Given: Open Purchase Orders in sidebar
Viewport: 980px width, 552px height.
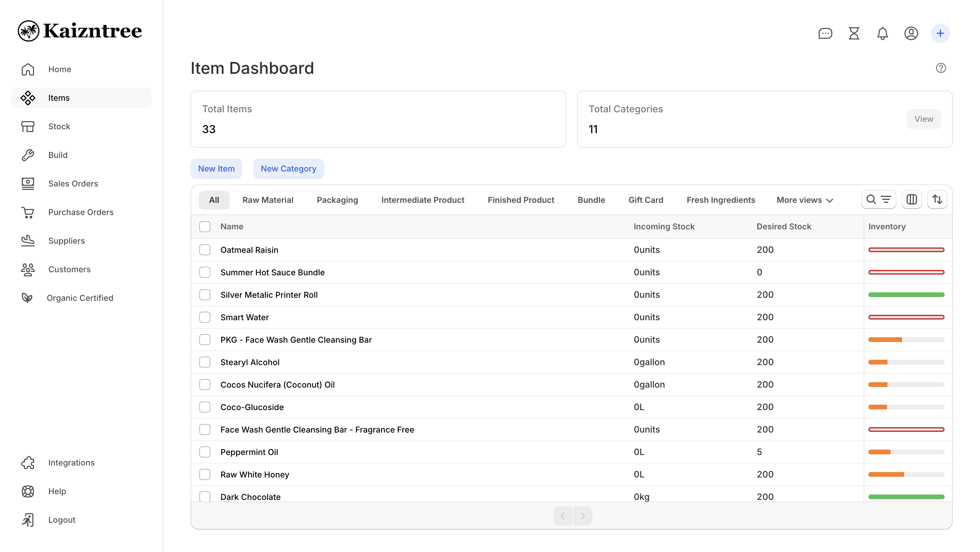Looking at the screenshot, I should click(81, 212).
